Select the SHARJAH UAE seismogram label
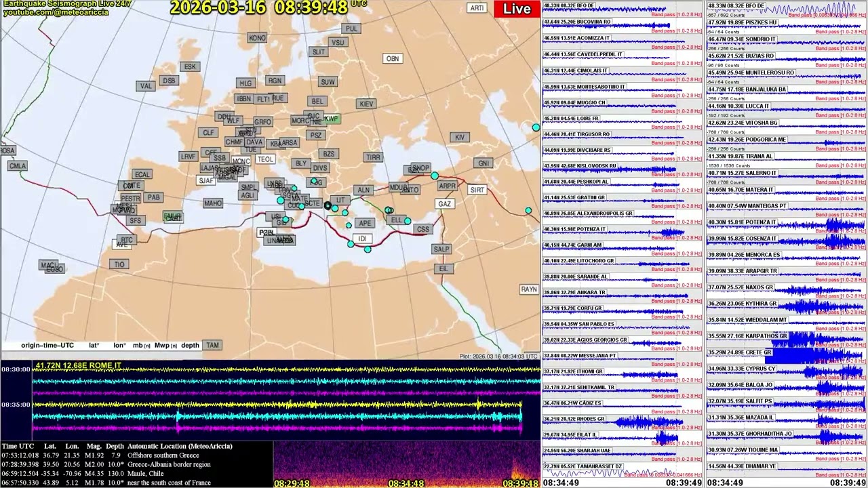Image resolution: width=868 pixels, height=488 pixels. (577, 450)
